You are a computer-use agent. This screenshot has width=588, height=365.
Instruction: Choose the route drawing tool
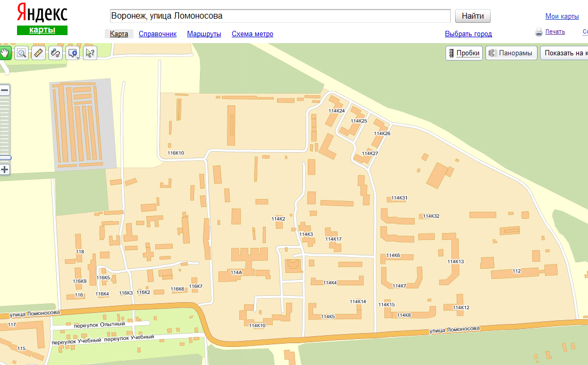[55, 53]
